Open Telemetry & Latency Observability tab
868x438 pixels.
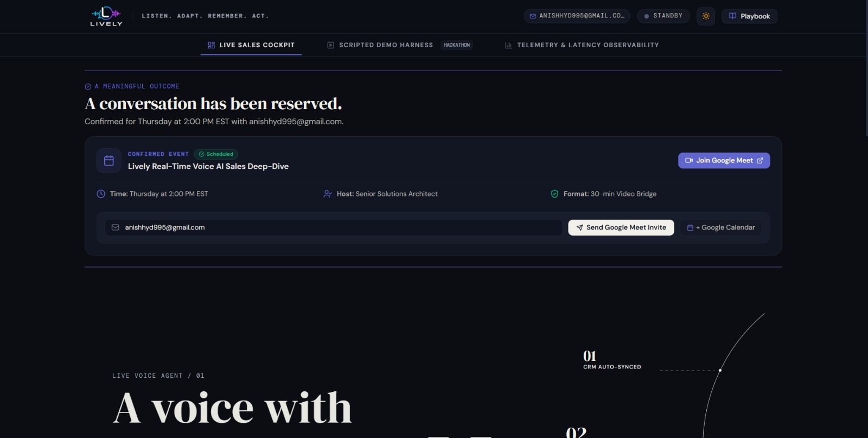click(582, 45)
